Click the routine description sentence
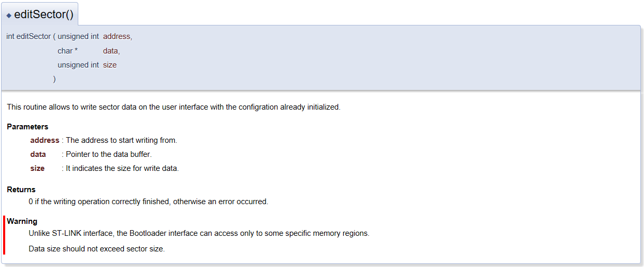Screen dimensions: 644x267 coord(174,107)
